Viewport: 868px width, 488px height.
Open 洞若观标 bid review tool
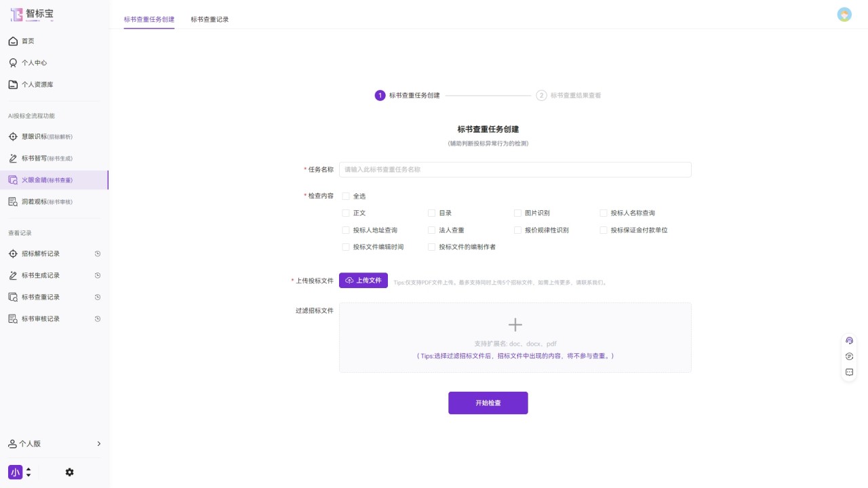pyautogui.click(x=46, y=202)
